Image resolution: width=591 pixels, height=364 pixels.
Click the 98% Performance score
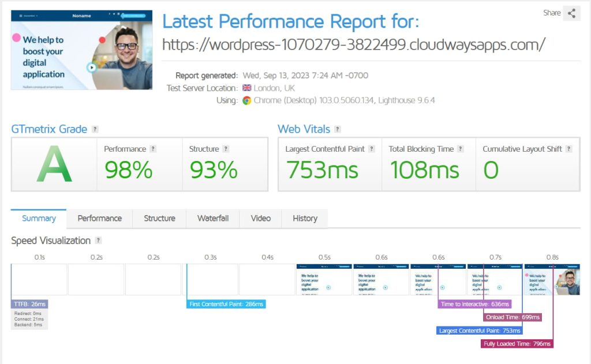pos(129,170)
